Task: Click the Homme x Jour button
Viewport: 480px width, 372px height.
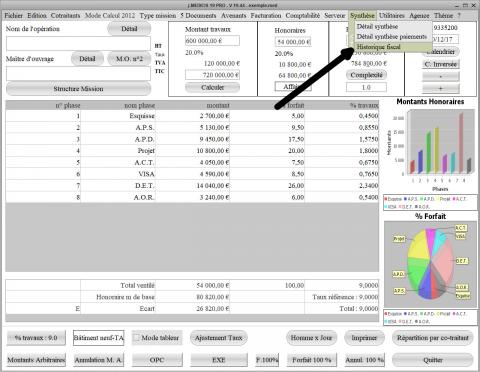Action: click(311, 338)
